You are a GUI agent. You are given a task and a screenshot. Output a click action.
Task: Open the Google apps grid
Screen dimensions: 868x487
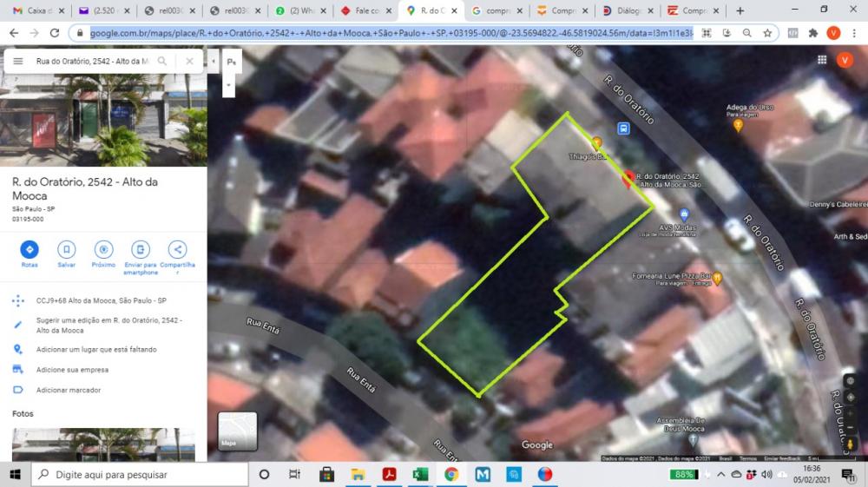click(821, 60)
